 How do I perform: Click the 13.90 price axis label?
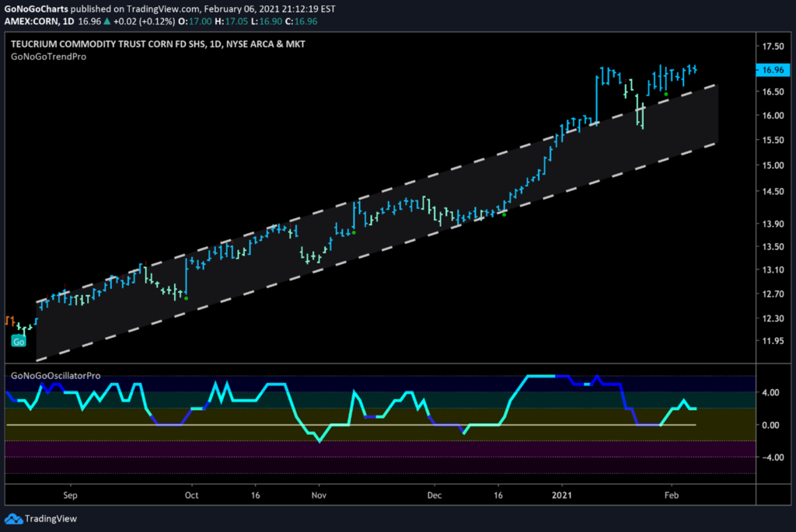(773, 224)
